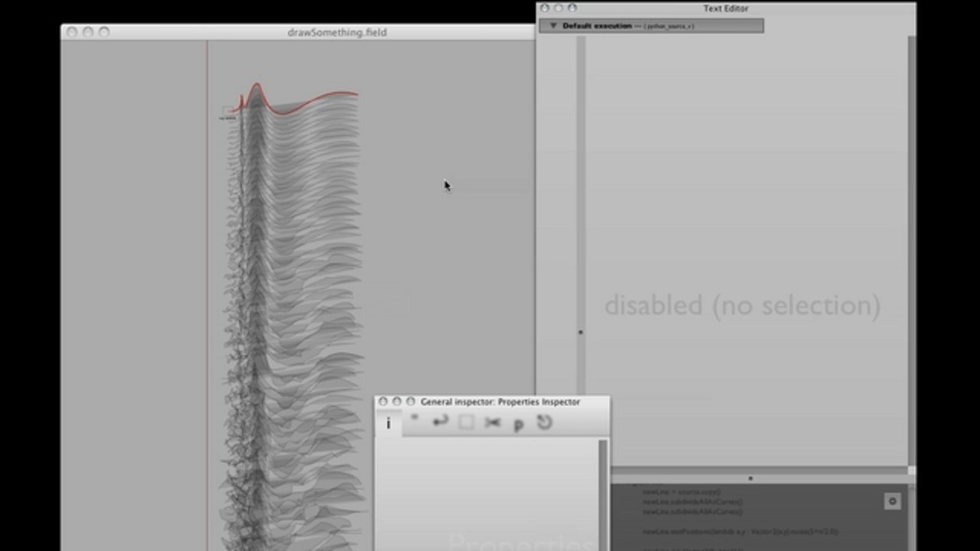This screenshot has width=980, height=551.
Task: Click the 'General inspector: Properties Inspector' title
Action: tap(500, 402)
